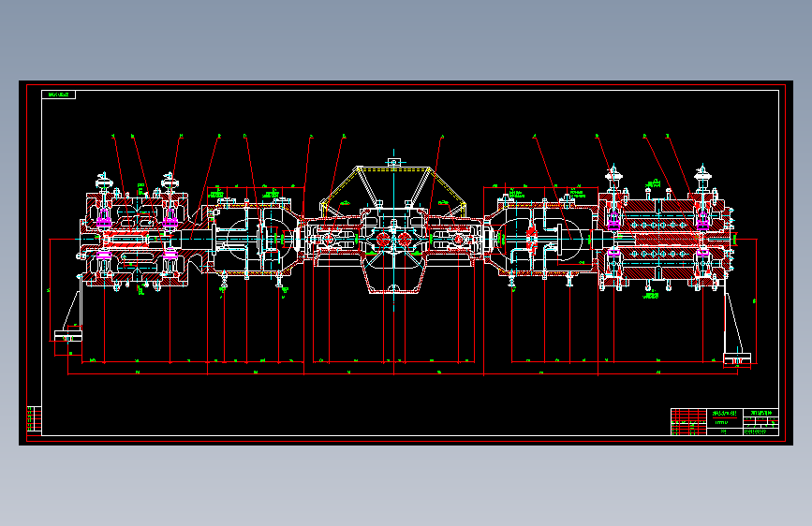The height and width of the screenshot is (526, 812).
Task: Select the left distance piece housing beside the crankcase
Action: coord(254,238)
